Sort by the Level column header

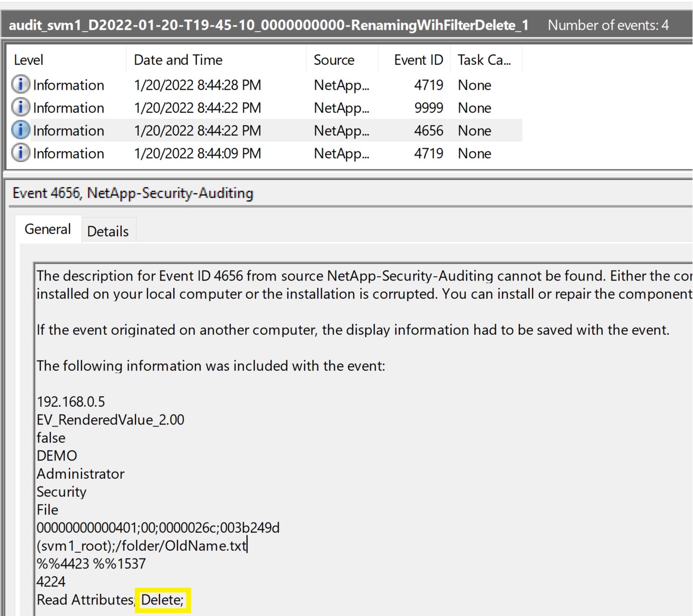[x=29, y=60]
